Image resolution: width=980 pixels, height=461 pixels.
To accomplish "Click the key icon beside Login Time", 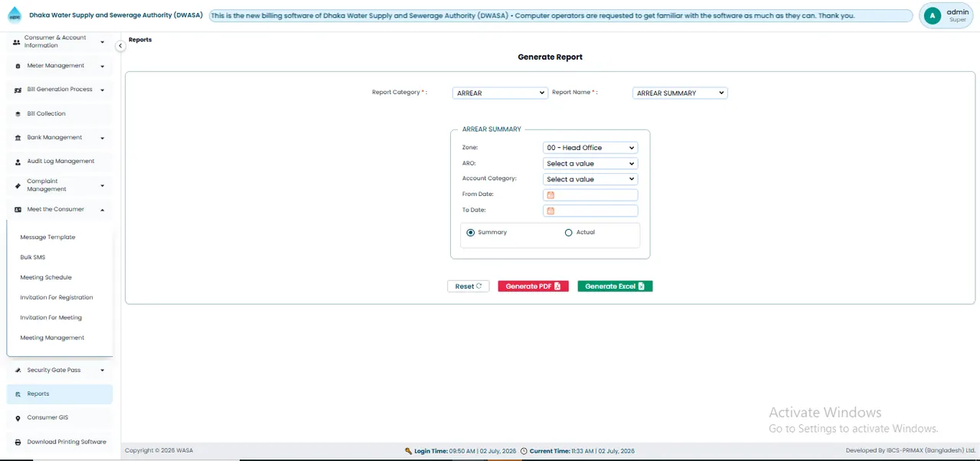I will coord(409,451).
